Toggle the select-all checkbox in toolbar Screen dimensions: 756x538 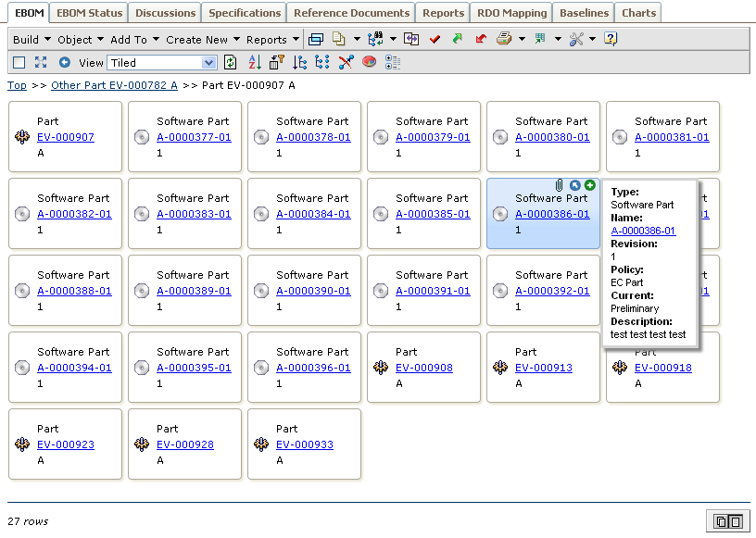coord(19,63)
